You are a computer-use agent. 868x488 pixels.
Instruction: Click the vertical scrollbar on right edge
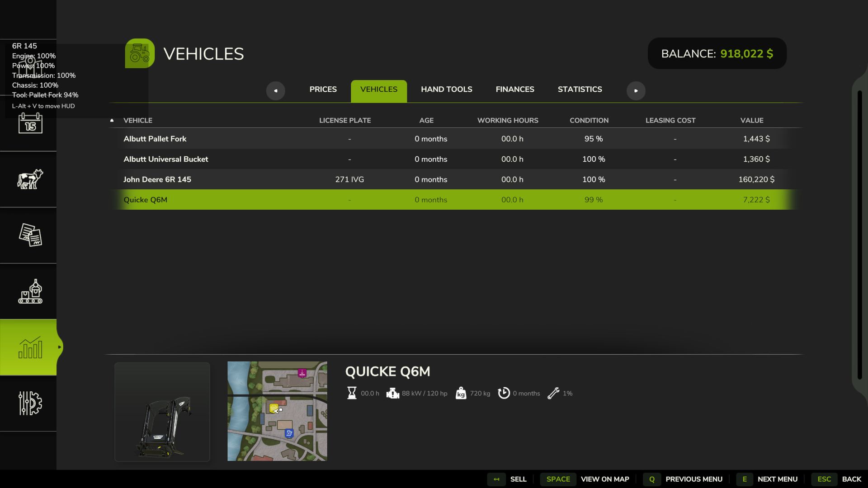coord(859,235)
